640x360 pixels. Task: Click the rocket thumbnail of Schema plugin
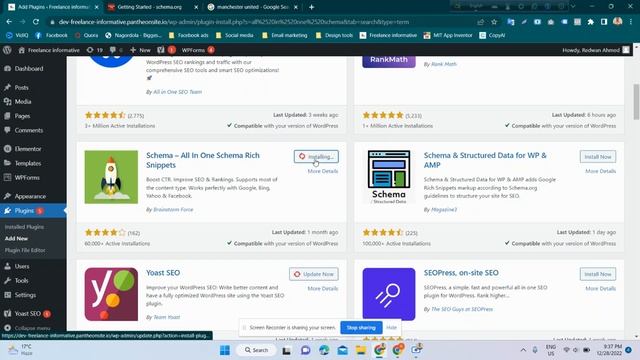coord(111,177)
